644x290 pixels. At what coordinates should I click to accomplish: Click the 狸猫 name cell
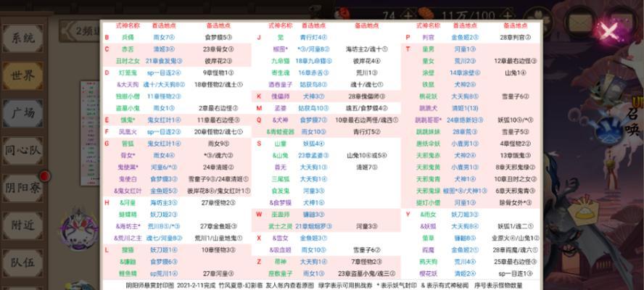(x=128, y=250)
